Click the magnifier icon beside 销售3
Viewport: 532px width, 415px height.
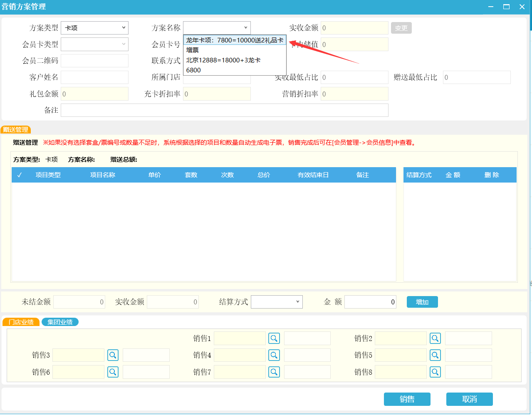(x=113, y=355)
